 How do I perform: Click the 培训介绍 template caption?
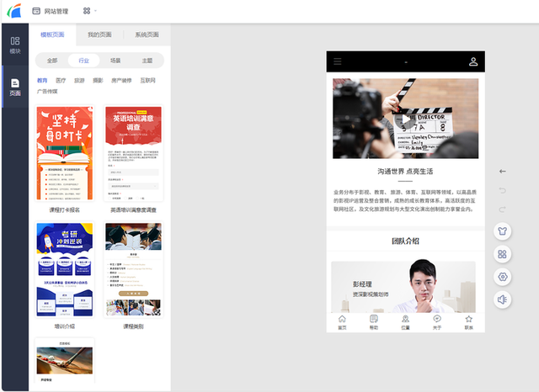click(x=65, y=326)
